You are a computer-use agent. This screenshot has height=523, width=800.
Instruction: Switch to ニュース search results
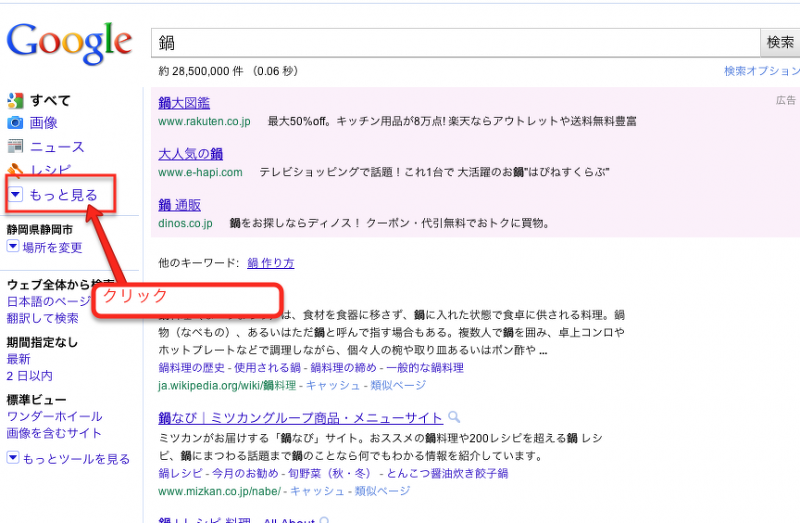(x=57, y=147)
